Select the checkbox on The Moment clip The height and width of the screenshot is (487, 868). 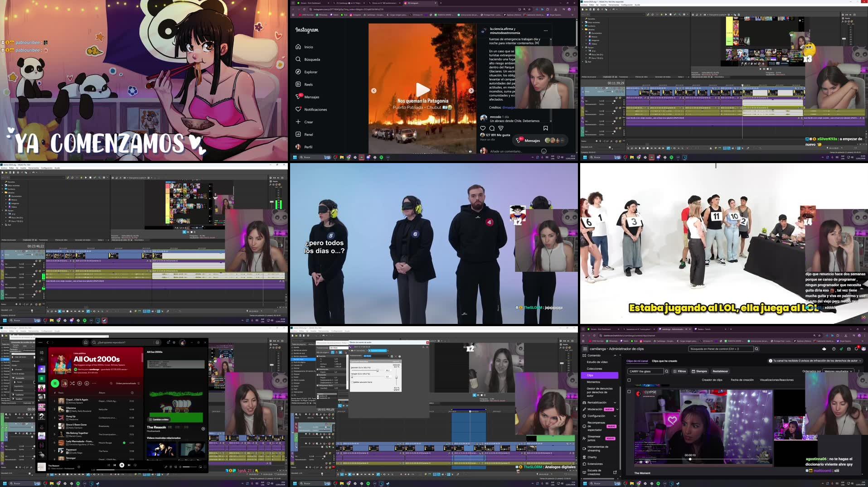pos(629,391)
